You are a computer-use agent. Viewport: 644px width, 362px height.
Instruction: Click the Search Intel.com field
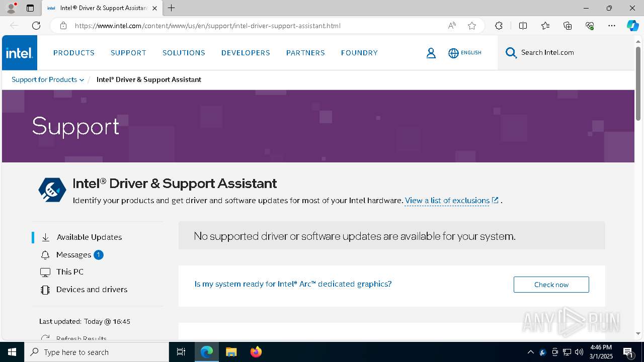(566, 53)
